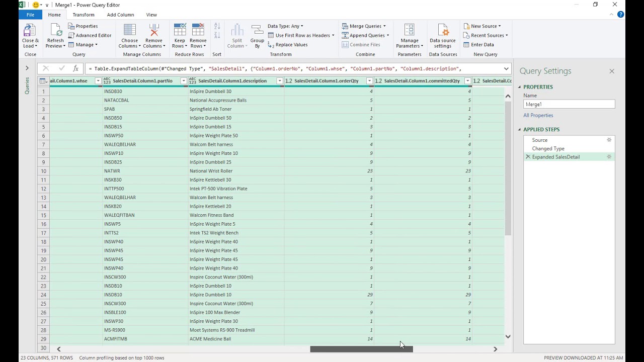The image size is (644, 362).
Task: Click the Split Column icon
Action: click(237, 30)
